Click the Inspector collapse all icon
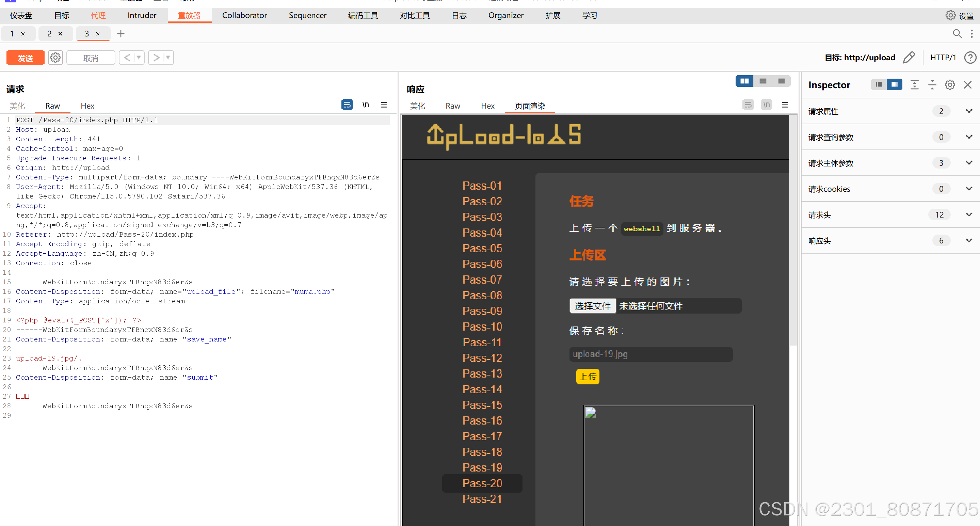The width and height of the screenshot is (980, 526). [x=932, y=85]
